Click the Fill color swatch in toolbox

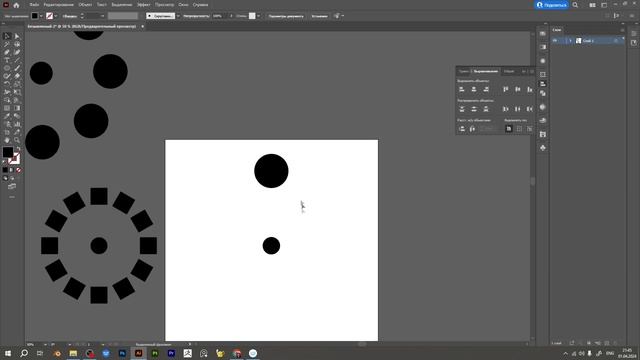coord(8,152)
